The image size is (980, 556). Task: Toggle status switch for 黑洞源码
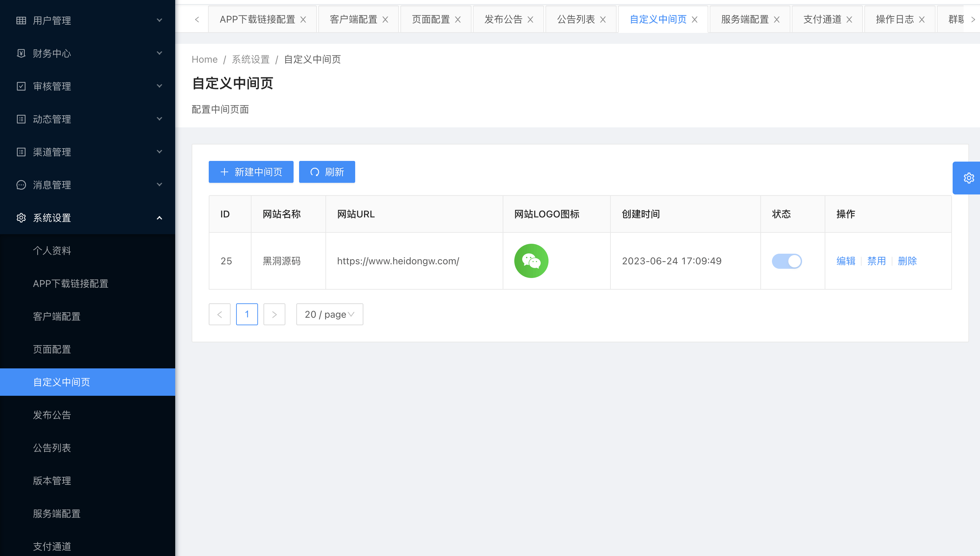(787, 261)
